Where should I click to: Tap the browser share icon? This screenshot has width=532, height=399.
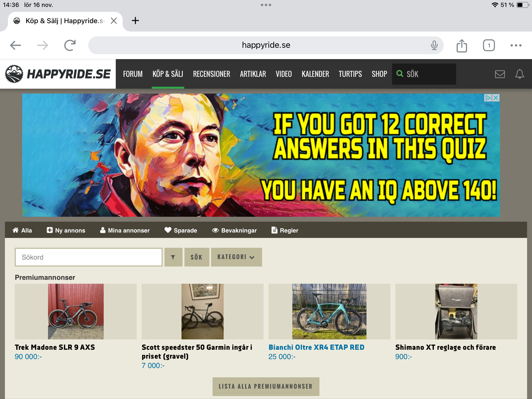462,46
